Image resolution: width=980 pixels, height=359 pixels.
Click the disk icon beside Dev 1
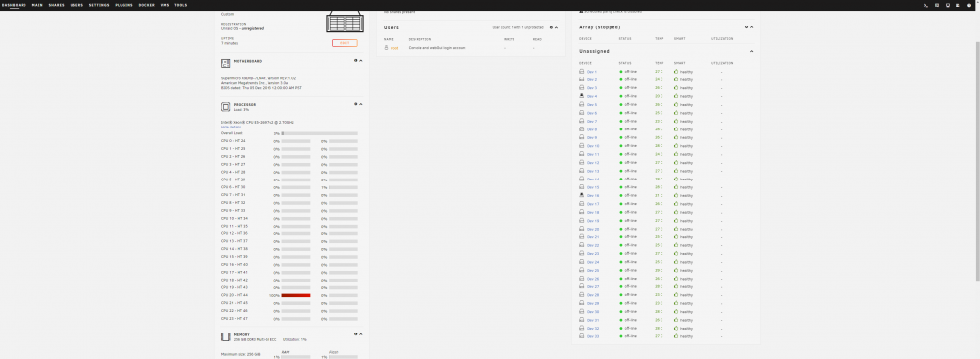582,72
